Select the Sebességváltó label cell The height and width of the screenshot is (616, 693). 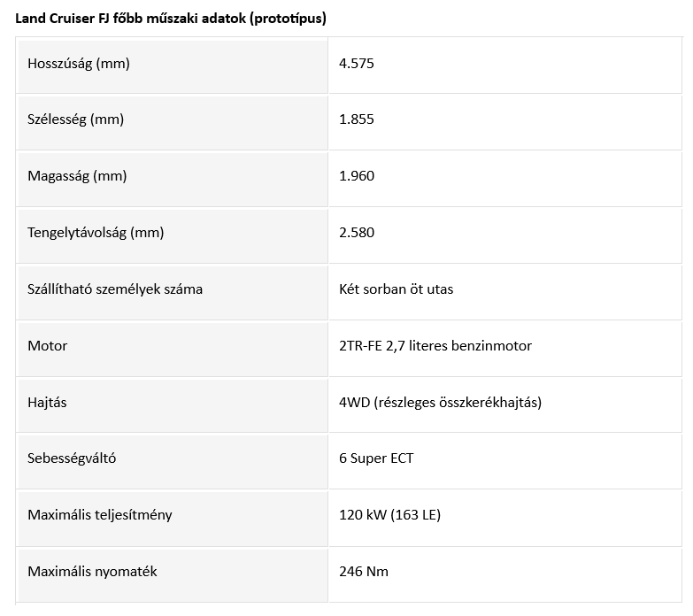[72, 458]
